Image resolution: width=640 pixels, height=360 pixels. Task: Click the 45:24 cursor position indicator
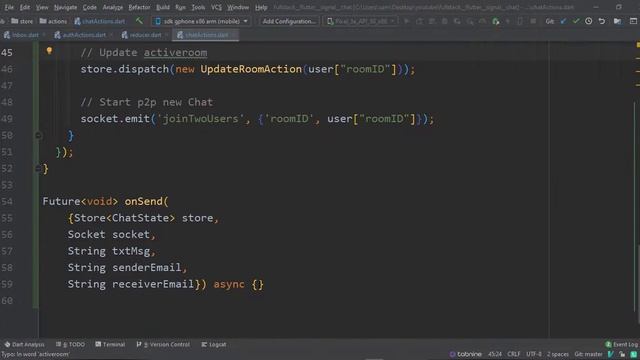(495, 354)
